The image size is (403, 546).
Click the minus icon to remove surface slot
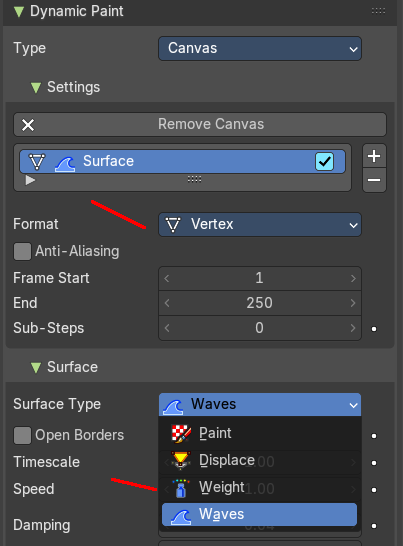[374, 180]
